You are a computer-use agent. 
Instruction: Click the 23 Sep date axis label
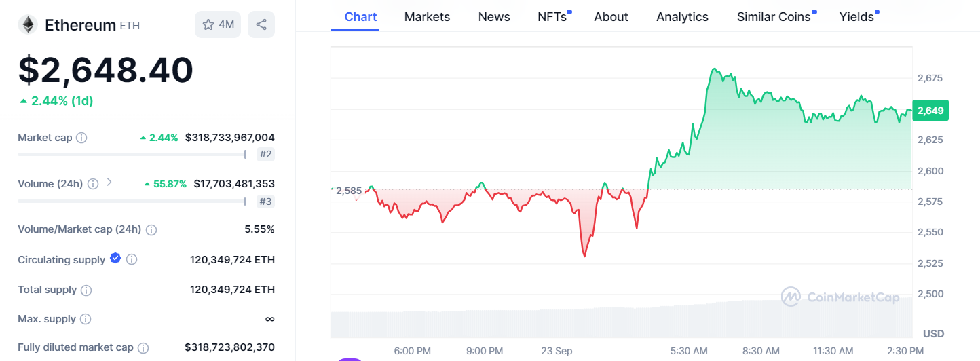(x=557, y=351)
